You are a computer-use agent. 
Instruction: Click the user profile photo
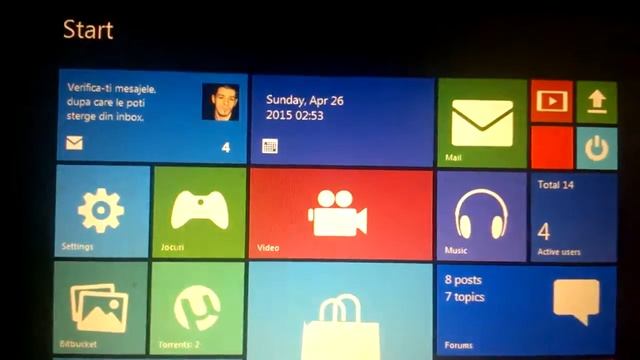coord(220,102)
